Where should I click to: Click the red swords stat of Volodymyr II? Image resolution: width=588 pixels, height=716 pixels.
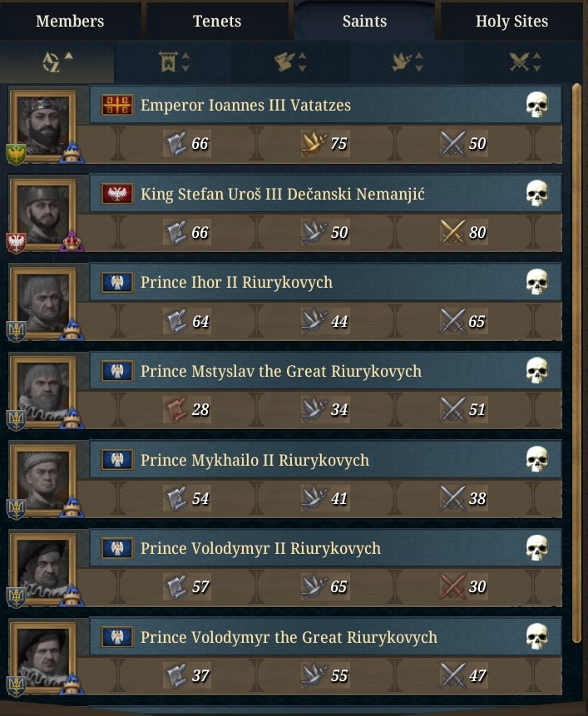464,586
